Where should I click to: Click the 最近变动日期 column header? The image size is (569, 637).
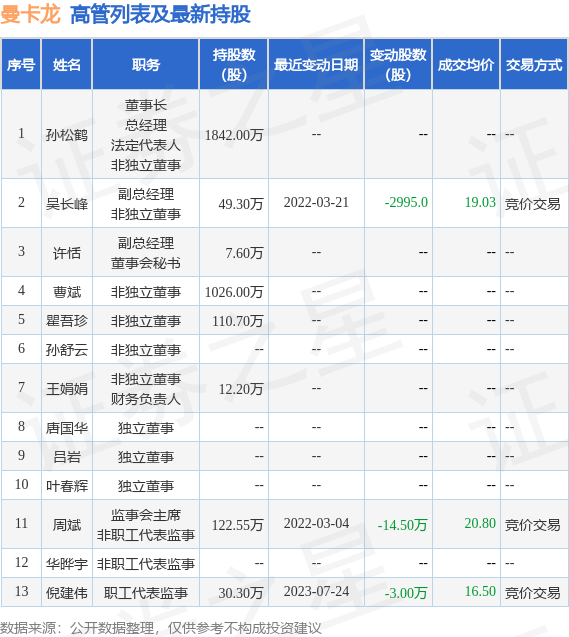[316, 65]
